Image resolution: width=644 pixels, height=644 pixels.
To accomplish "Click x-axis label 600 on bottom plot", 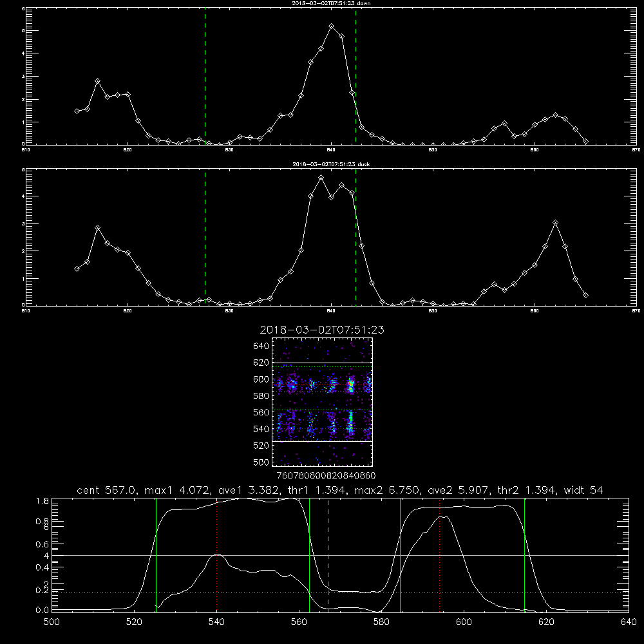I will tap(464, 622).
